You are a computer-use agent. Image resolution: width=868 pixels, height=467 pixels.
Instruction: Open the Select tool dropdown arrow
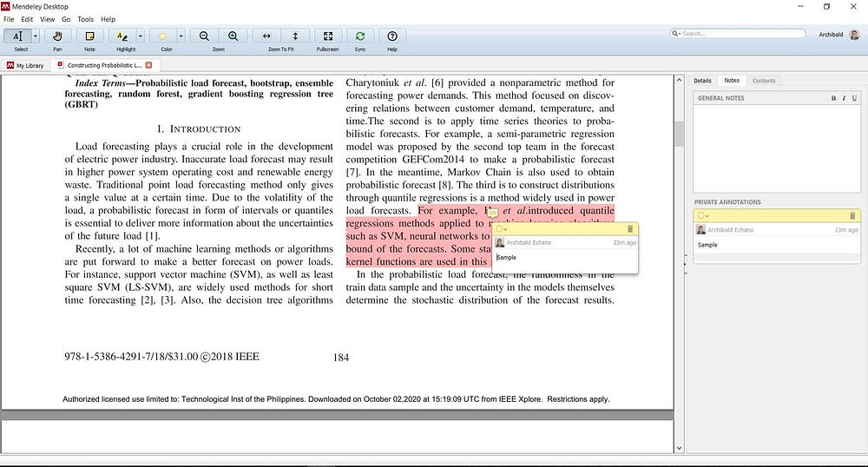[35, 36]
